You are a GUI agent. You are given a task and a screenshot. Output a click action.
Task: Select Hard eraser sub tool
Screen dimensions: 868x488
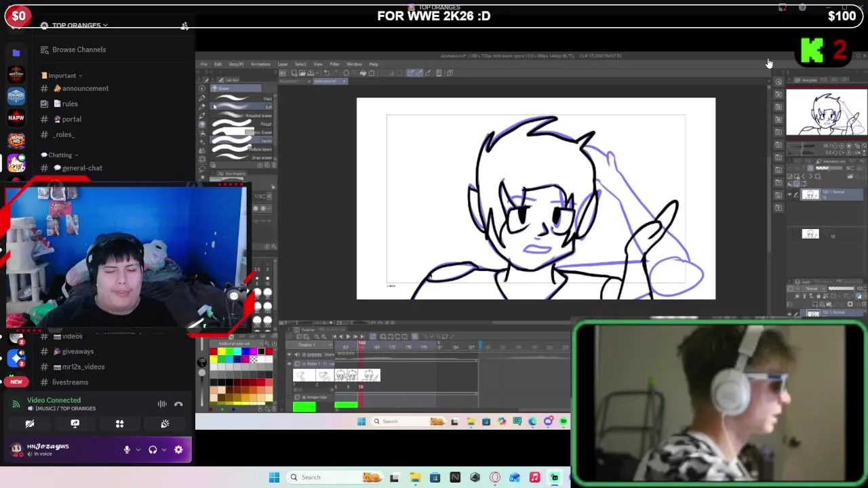242,99
